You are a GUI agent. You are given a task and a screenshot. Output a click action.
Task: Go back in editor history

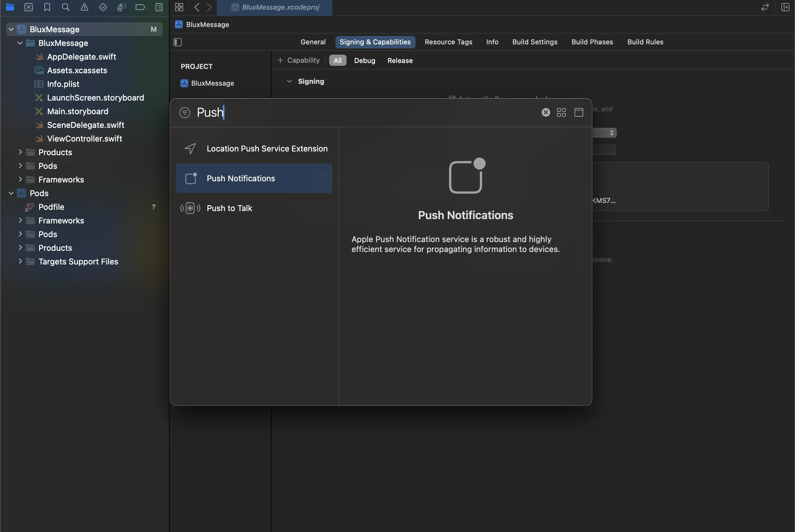pos(197,7)
